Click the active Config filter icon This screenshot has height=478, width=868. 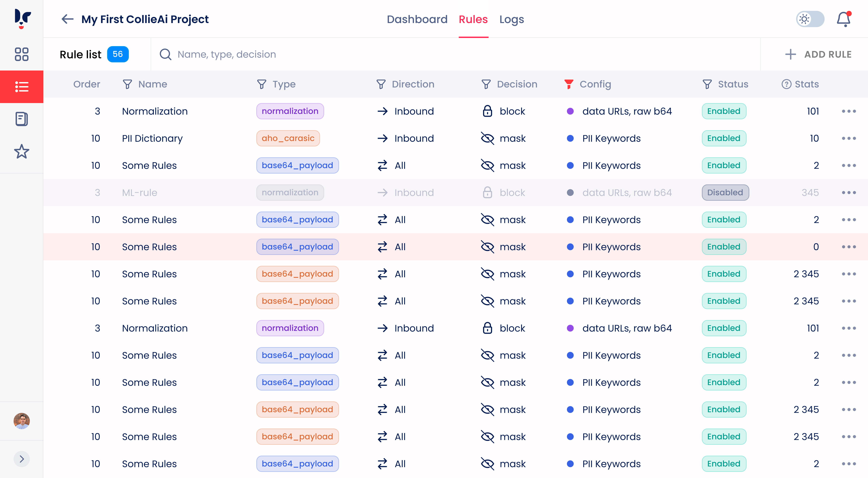click(x=569, y=84)
